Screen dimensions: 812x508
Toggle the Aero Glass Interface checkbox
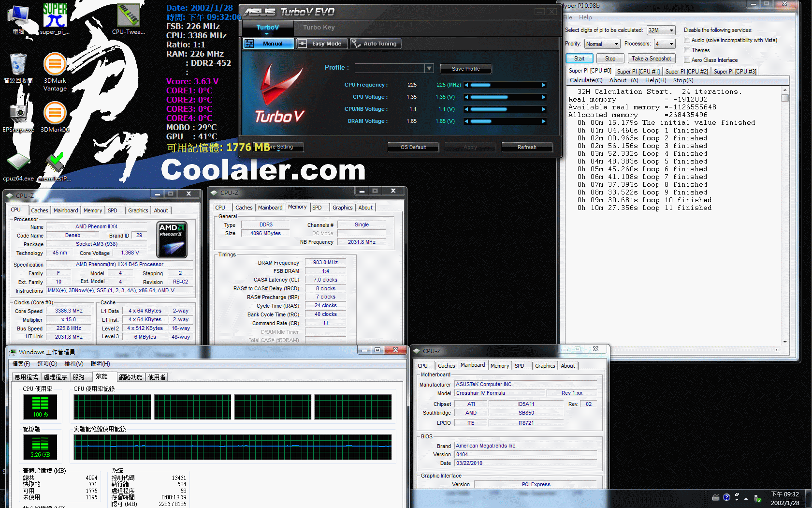(x=687, y=60)
